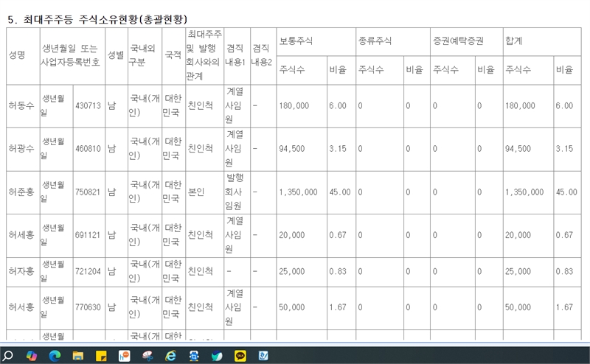The image size is (590, 364).
Task: Open the yellow Sticky Notes app
Action: coord(100,355)
